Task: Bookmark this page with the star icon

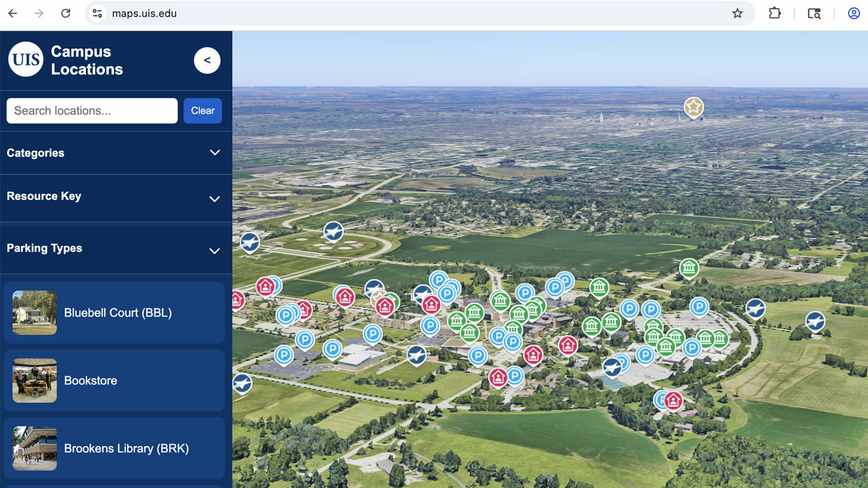Action: coord(737,13)
